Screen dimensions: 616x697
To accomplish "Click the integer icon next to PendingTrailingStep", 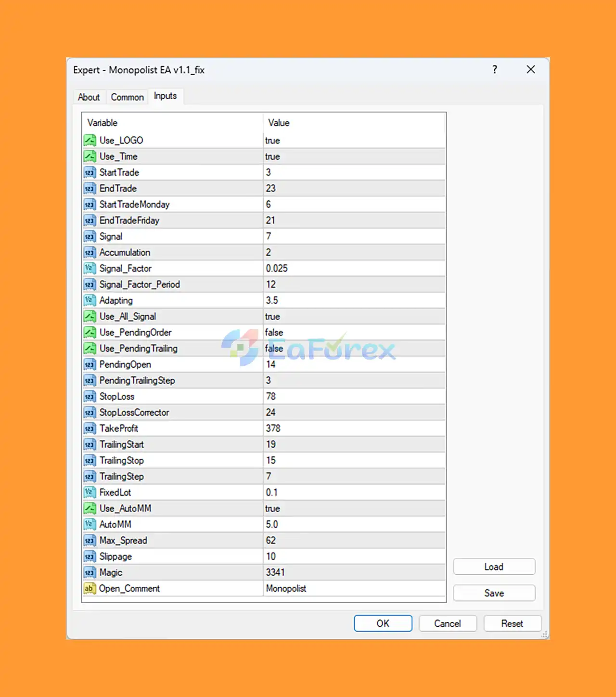I will tap(90, 380).
